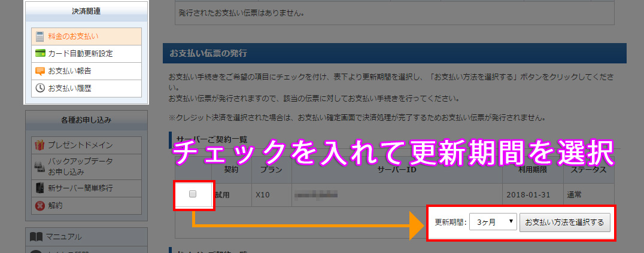Image resolution: width=644 pixels, height=253 pixels.
Task: Click the サーバーID column header
Action: (397, 170)
